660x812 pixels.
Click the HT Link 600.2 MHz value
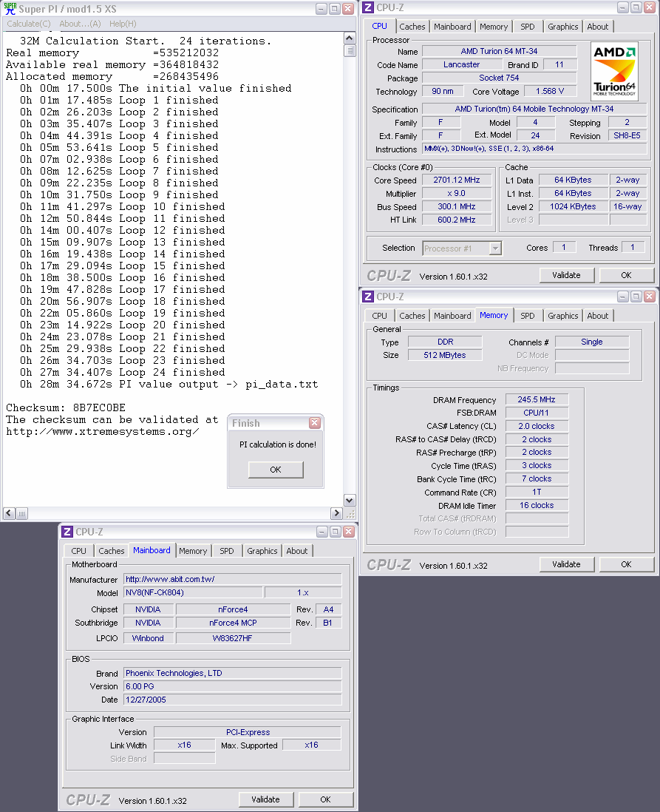coord(457,220)
